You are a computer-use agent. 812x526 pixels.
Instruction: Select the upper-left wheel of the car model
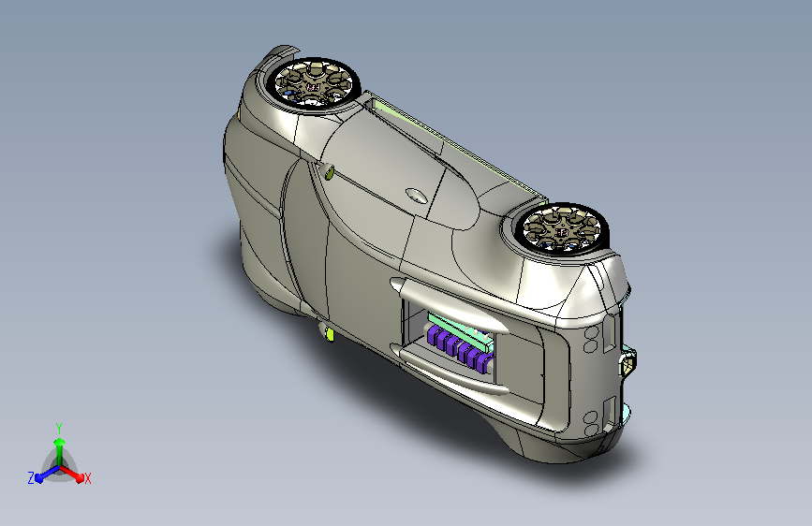(316, 83)
